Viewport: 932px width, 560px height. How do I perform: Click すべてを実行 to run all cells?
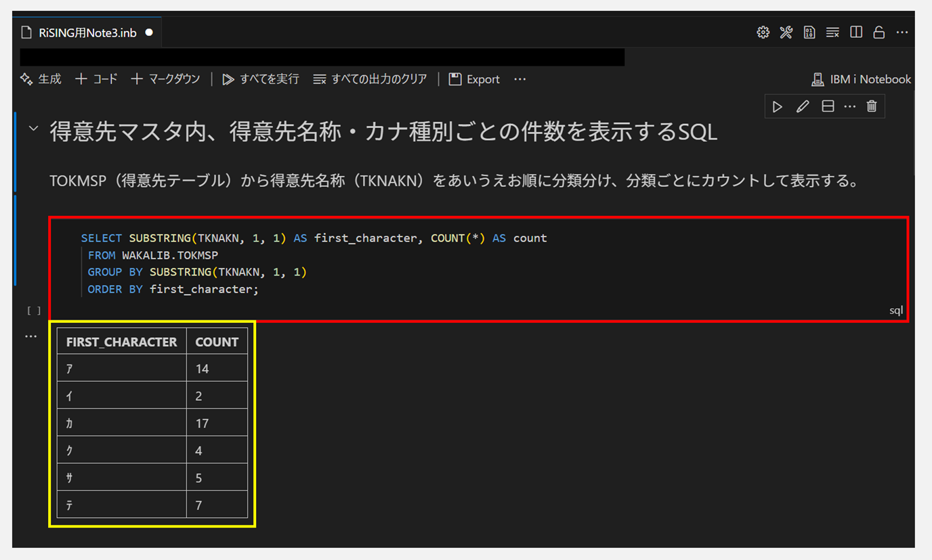pyautogui.click(x=261, y=79)
